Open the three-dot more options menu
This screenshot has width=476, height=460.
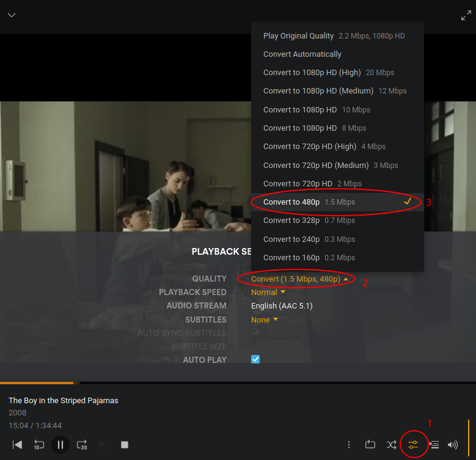point(349,445)
